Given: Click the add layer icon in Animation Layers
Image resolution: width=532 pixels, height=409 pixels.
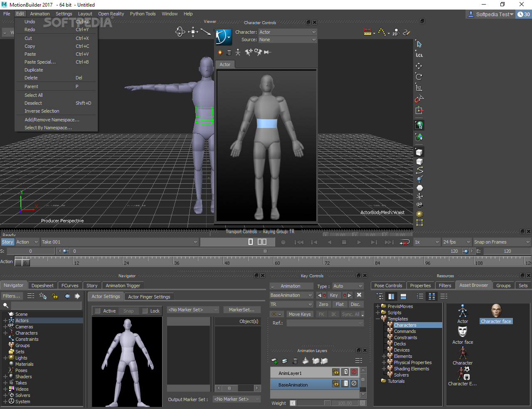Looking at the screenshot, I should 274,361.
